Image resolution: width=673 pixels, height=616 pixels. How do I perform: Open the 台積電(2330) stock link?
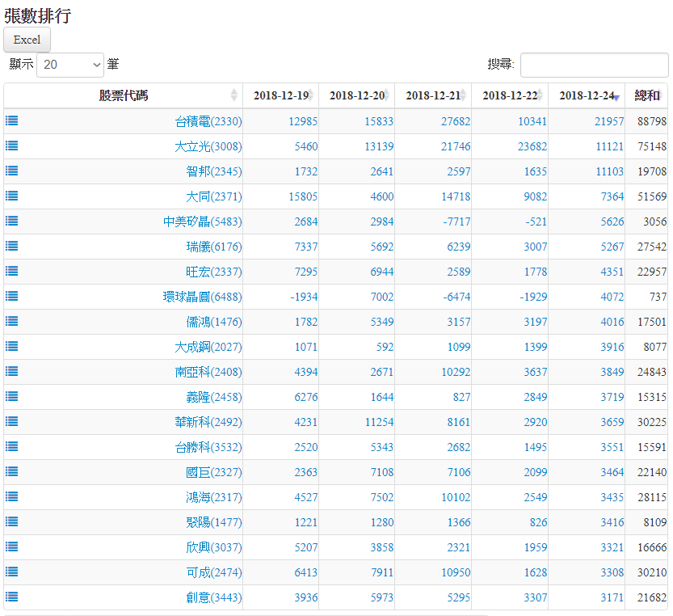tap(208, 121)
